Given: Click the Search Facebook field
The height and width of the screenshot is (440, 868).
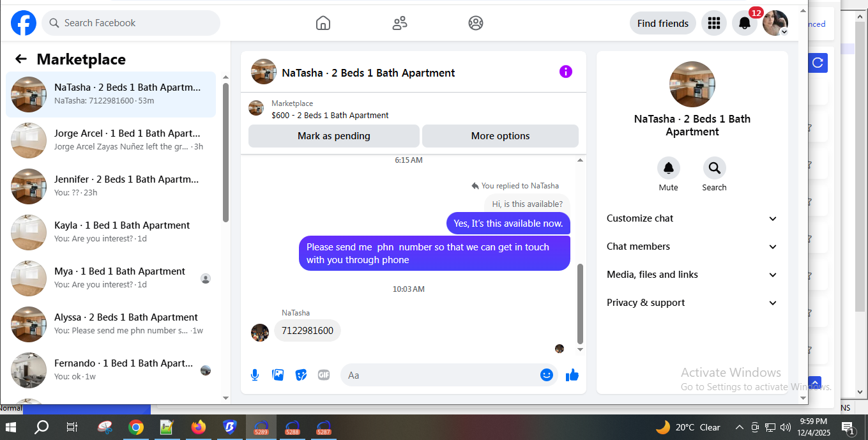Looking at the screenshot, I should point(131,23).
